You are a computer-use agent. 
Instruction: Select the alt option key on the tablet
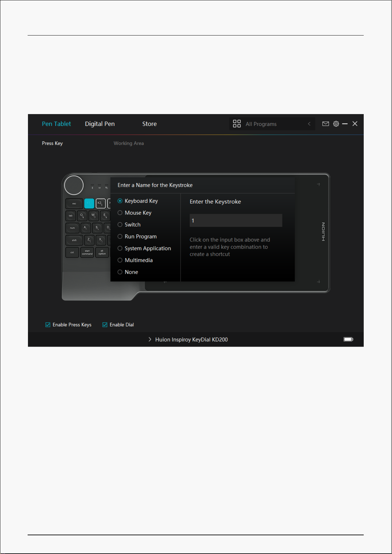[x=102, y=253]
